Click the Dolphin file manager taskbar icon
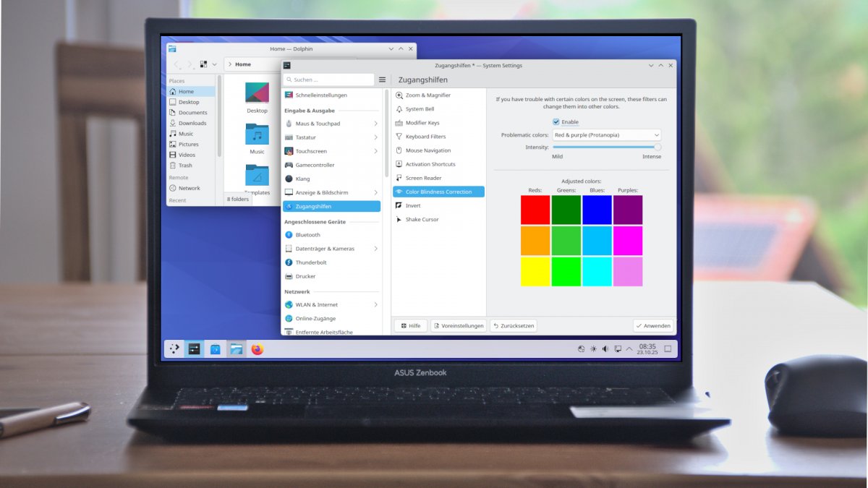868x488 pixels. click(237, 349)
